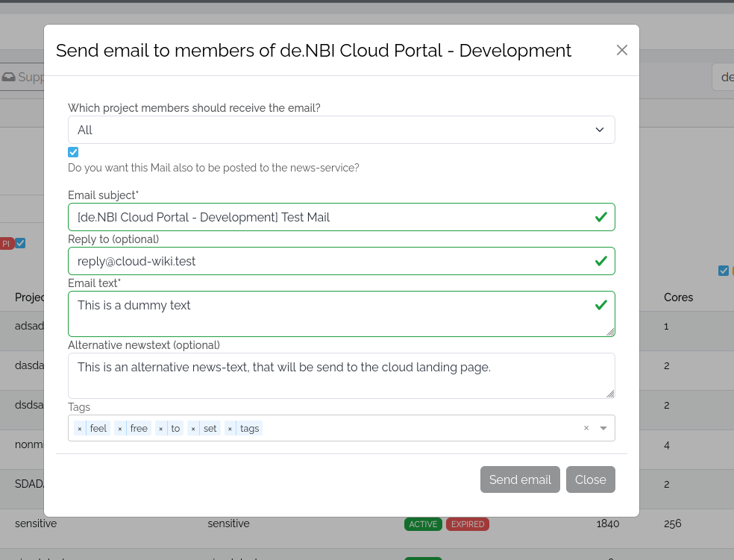The height and width of the screenshot is (560, 734).
Task: Remove the 'free' tag
Action: (x=120, y=429)
